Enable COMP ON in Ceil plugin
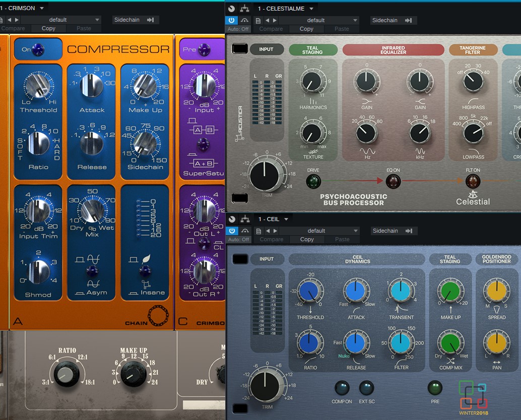This screenshot has width=521, height=420. (342, 388)
